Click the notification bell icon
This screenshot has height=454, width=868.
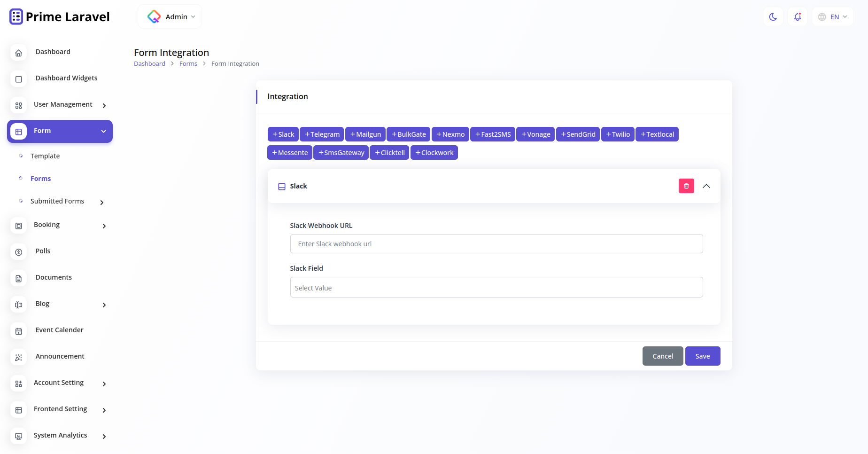tap(797, 16)
